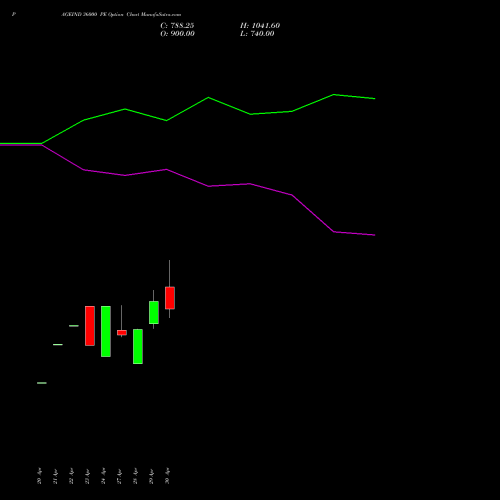Select the green candle for 28 Apr
The image size is (500, 500).
[138, 346]
